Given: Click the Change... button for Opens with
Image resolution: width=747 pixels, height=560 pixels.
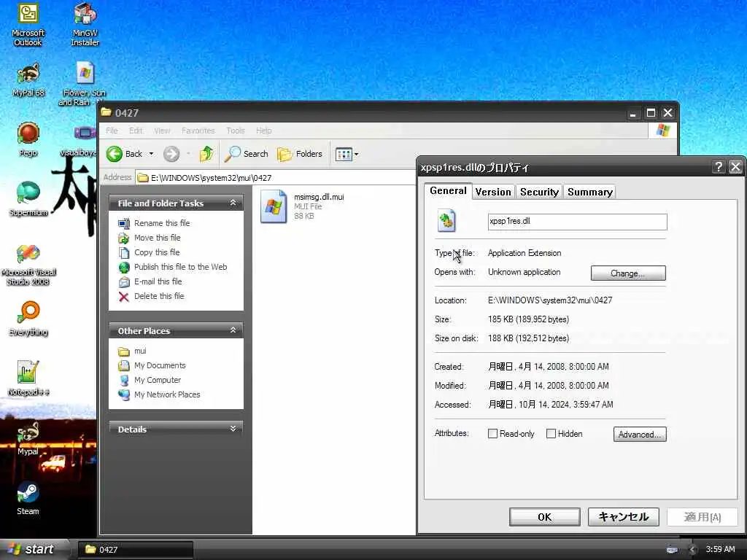Looking at the screenshot, I should click(x=628, y=273).
